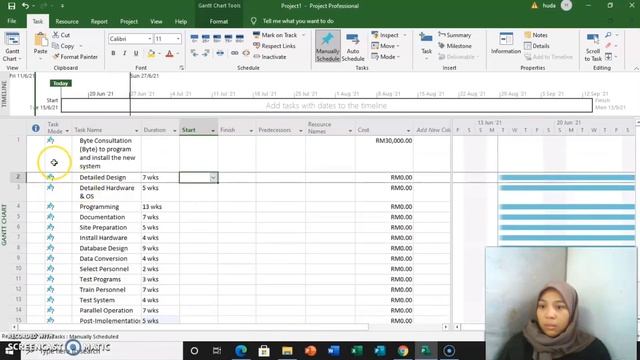This screenshot has width=640, height=360.
Task: Click Inactivate in Schedule group
Action: pos(269,57)
